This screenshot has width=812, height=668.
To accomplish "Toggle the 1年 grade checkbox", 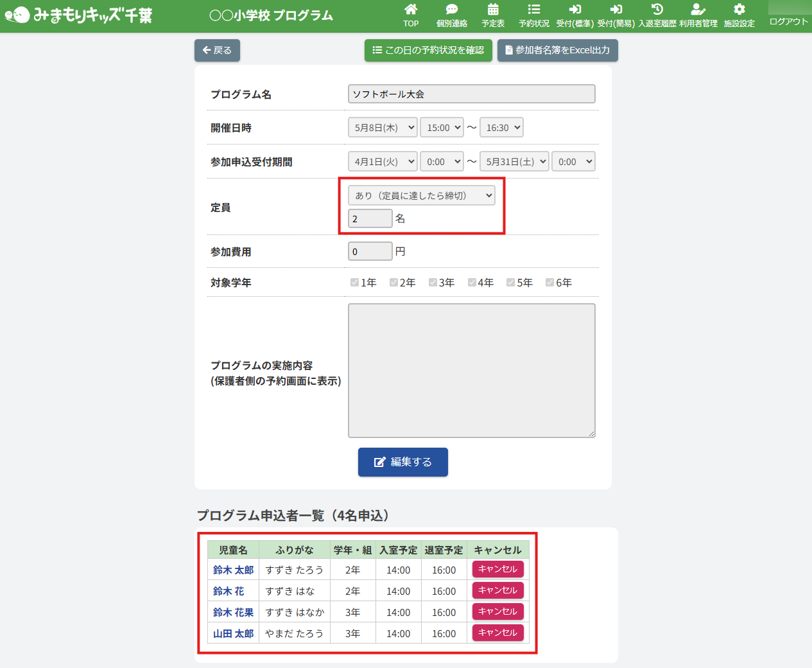I will click(354, 283).
